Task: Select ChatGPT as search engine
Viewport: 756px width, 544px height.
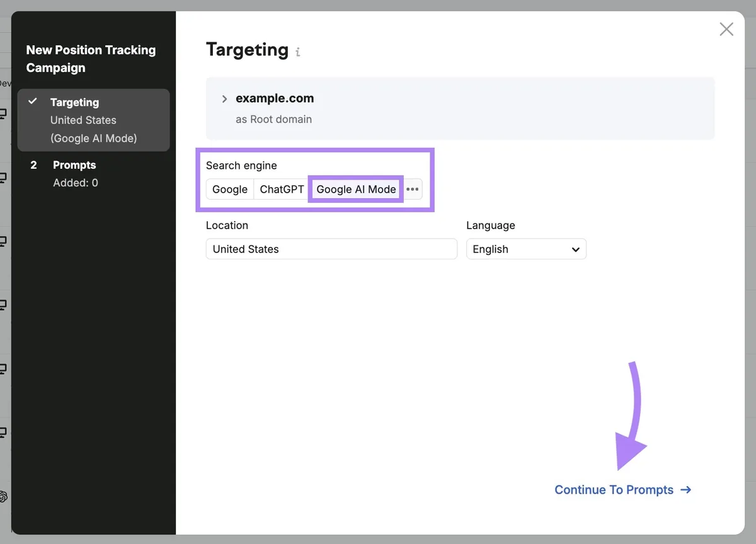Action: 282,189
